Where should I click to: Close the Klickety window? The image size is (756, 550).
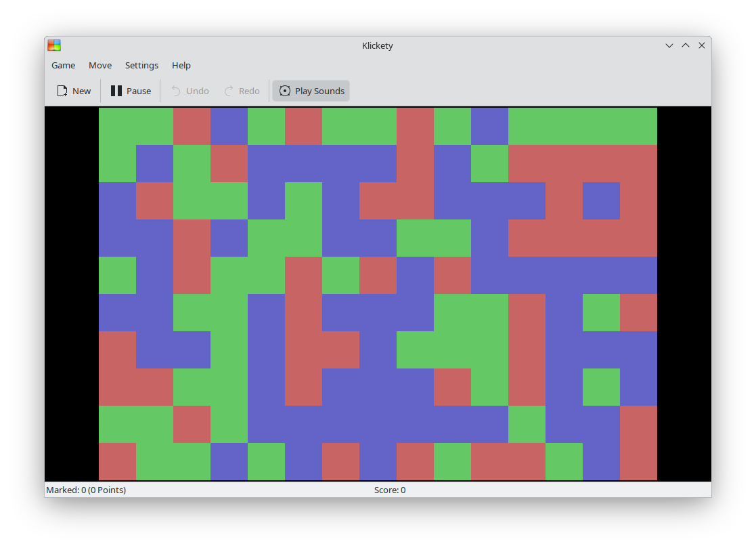[702, 45]
